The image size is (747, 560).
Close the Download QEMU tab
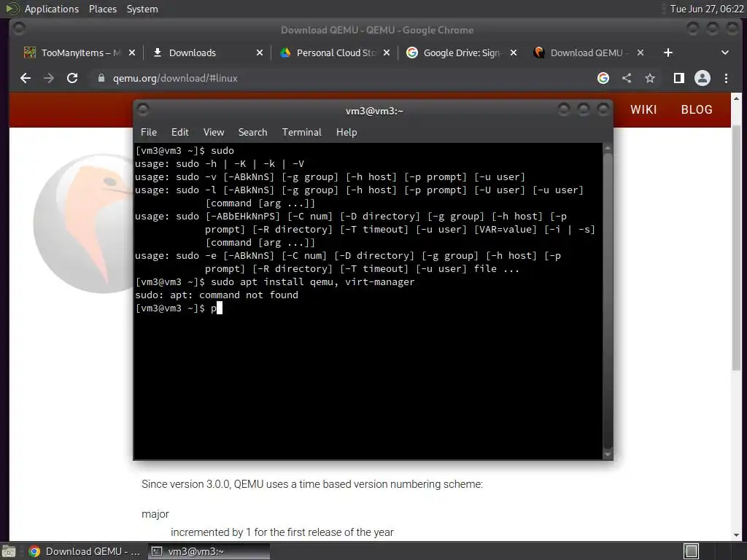(640, 52)
